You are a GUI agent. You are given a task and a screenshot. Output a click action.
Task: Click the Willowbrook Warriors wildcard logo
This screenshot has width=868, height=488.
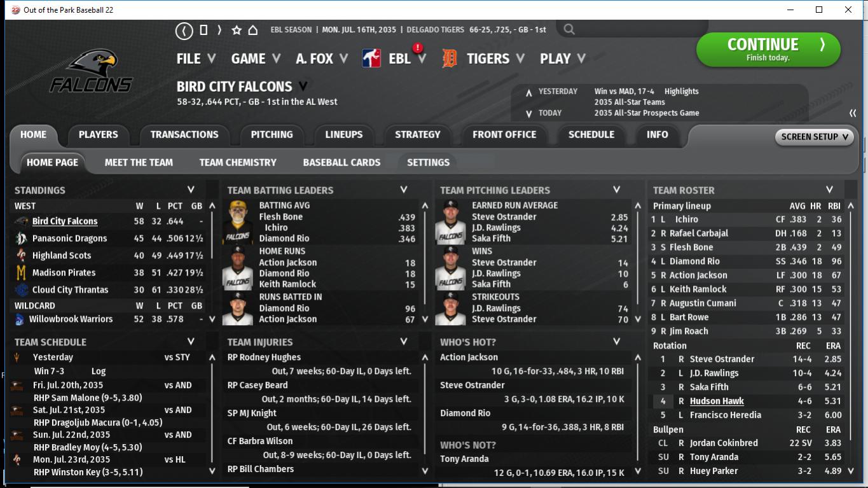[x=20, y=319]
